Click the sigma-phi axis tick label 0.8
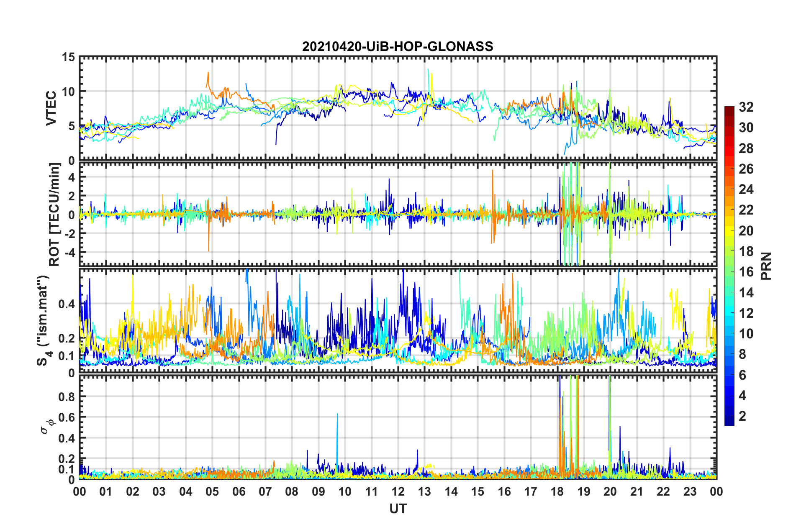 click(67, 396)
